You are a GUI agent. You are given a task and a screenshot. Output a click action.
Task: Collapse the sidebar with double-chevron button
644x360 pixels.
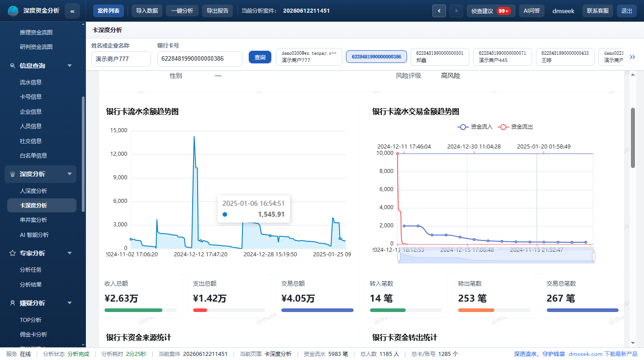[72, 11]
